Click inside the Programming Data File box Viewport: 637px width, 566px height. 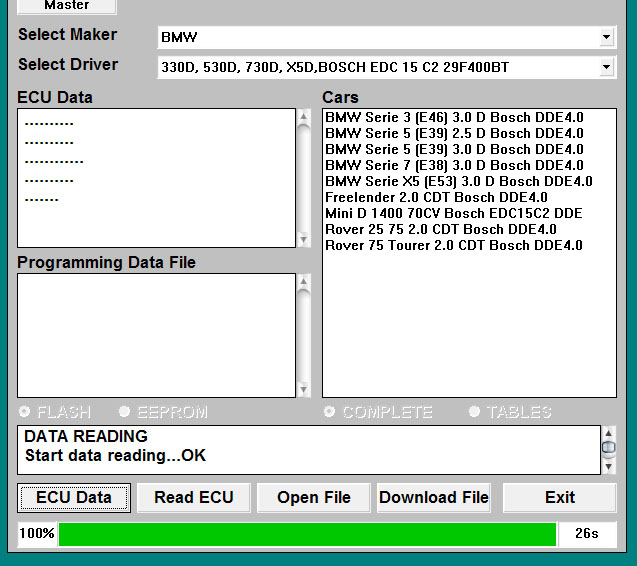pos(156,336)
